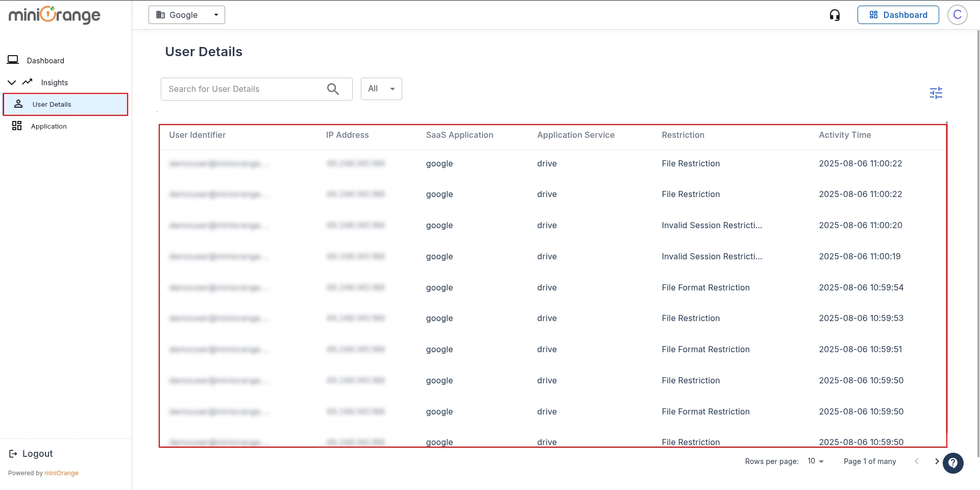Click the IP Address column header
The width and height of the screenshot is (980, 490).
pos(347,135)
